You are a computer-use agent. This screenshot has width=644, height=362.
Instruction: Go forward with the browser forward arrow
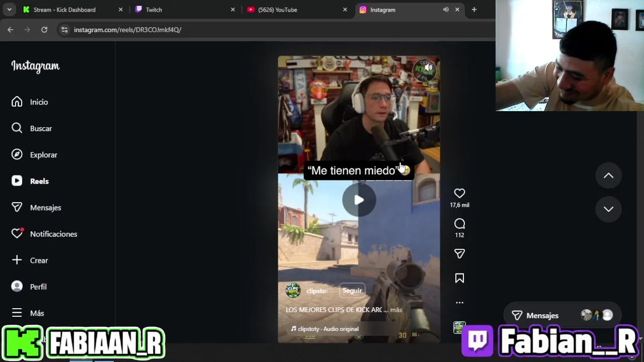point(27,30)
